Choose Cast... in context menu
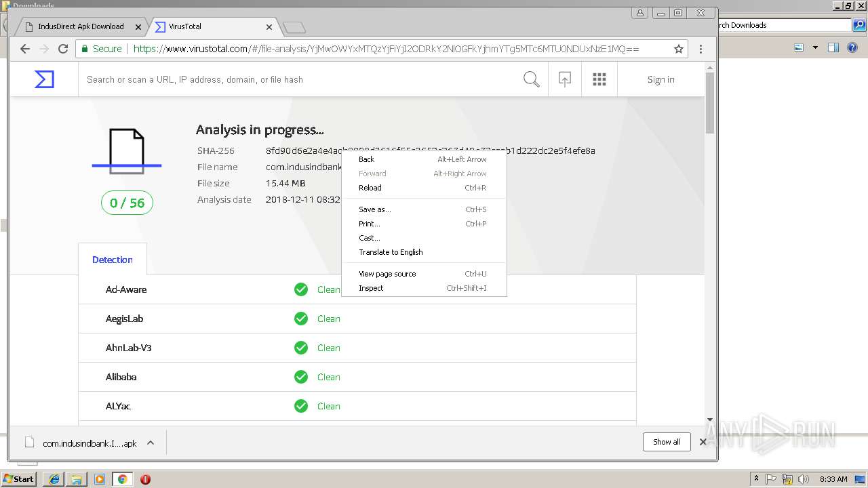The width and height of the screenshot is (868, 488). coord(422,238)
